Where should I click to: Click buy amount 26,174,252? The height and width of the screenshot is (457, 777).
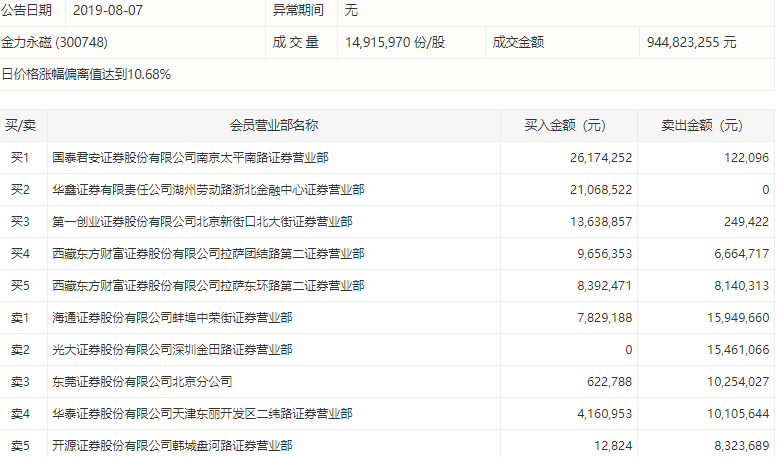[601, 158]
